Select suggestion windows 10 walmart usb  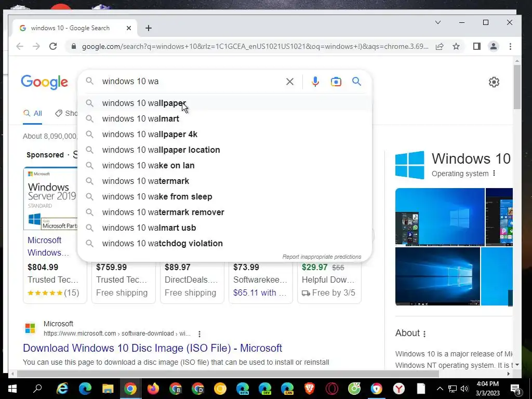pyautogui.click(x=224, y=228)
